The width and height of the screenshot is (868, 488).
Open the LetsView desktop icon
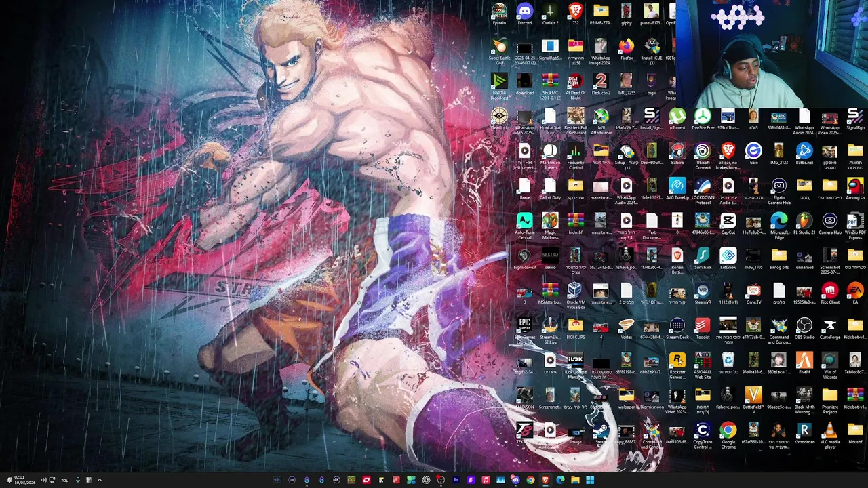pos(728,259)
